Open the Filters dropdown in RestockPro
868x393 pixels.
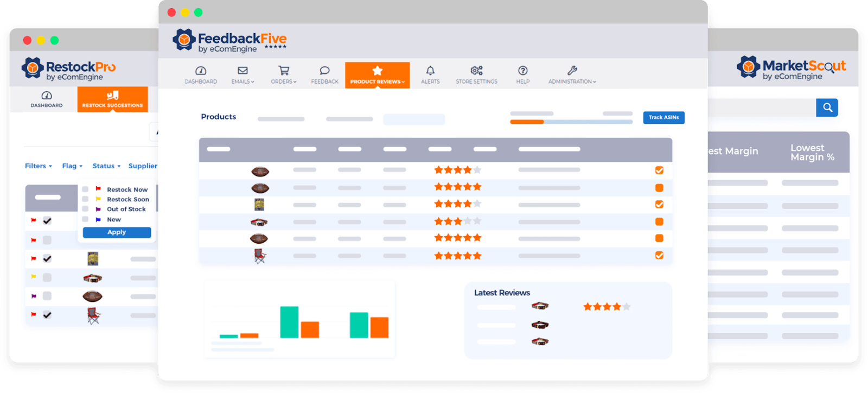click(x=38, y=166)
